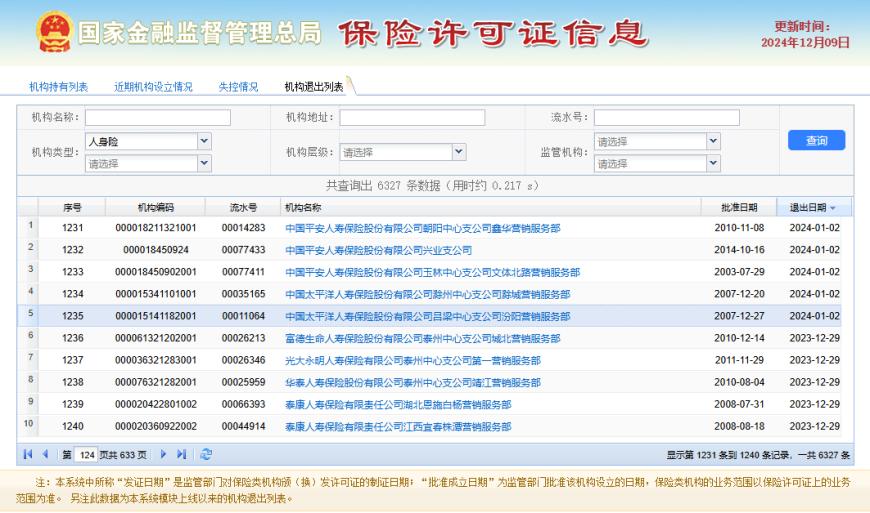Open link 泰康人寿 江西宜春株潭营销服务部

pos(398,426)
